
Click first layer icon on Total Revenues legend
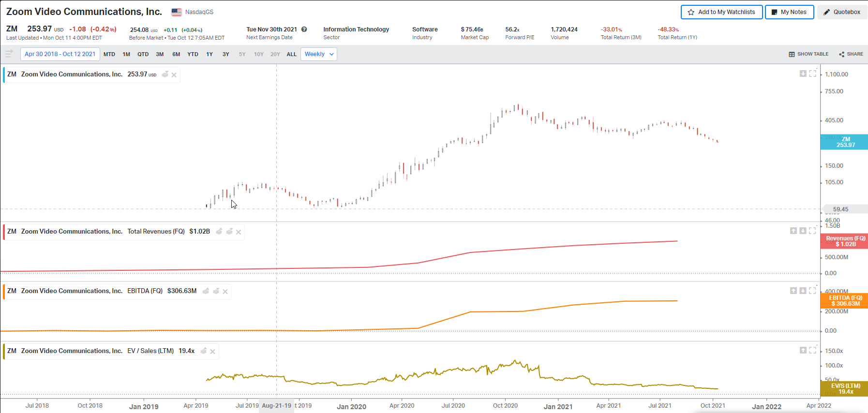point(219,232)
